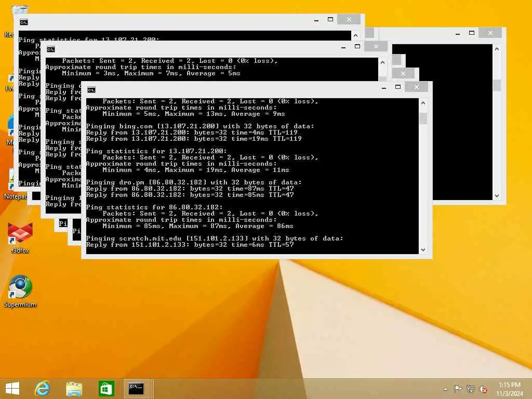
Task: Maximize the front Command Prompt window
Action: (x=398, y=87)
